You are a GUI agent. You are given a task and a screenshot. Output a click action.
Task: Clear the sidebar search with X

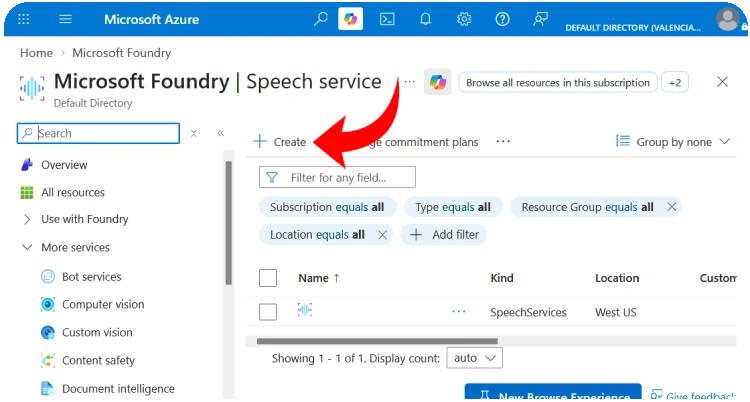click(x=194, y=133)
